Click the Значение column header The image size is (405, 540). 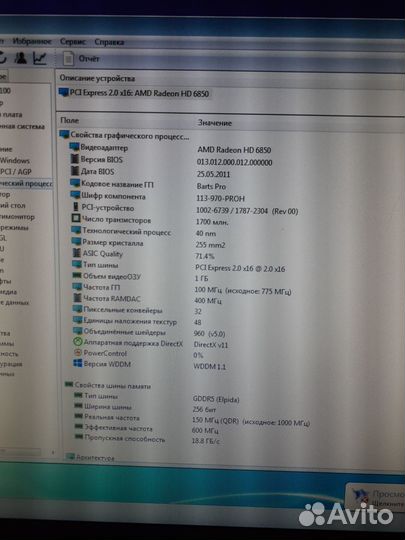click(215, 123)
